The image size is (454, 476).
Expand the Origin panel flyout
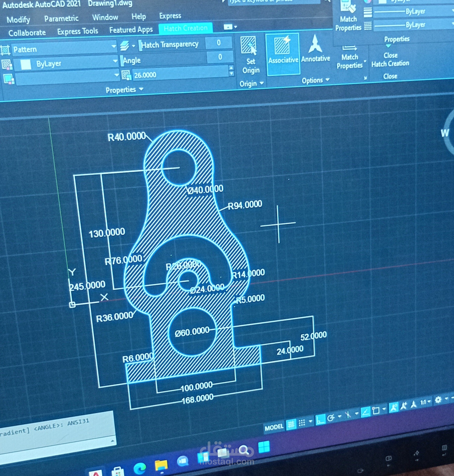pyautogui.click(x=251, y=84)
